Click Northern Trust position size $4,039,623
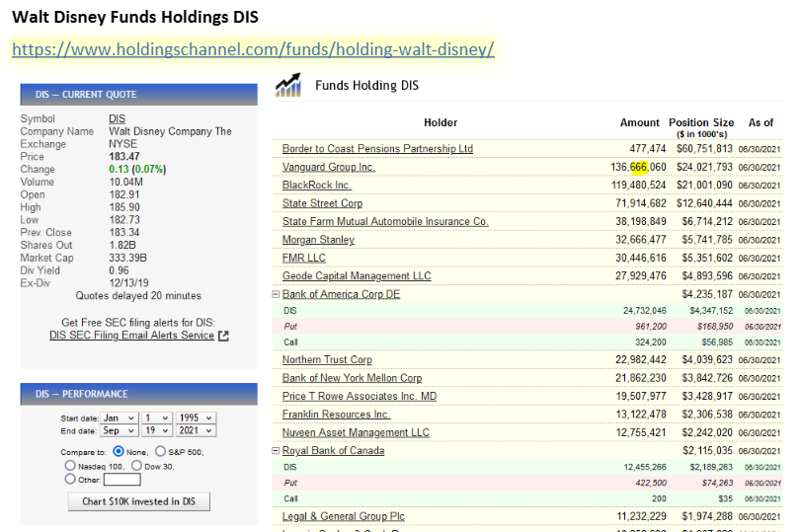This screenshot has height=532, width=802. coord(707,360)
